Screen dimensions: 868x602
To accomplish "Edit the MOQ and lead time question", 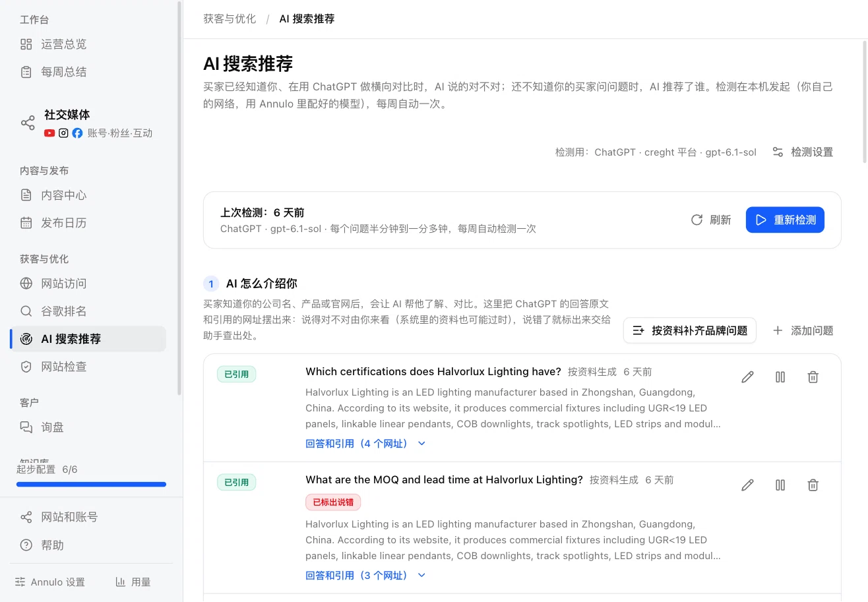I will (x=747, y=485).
